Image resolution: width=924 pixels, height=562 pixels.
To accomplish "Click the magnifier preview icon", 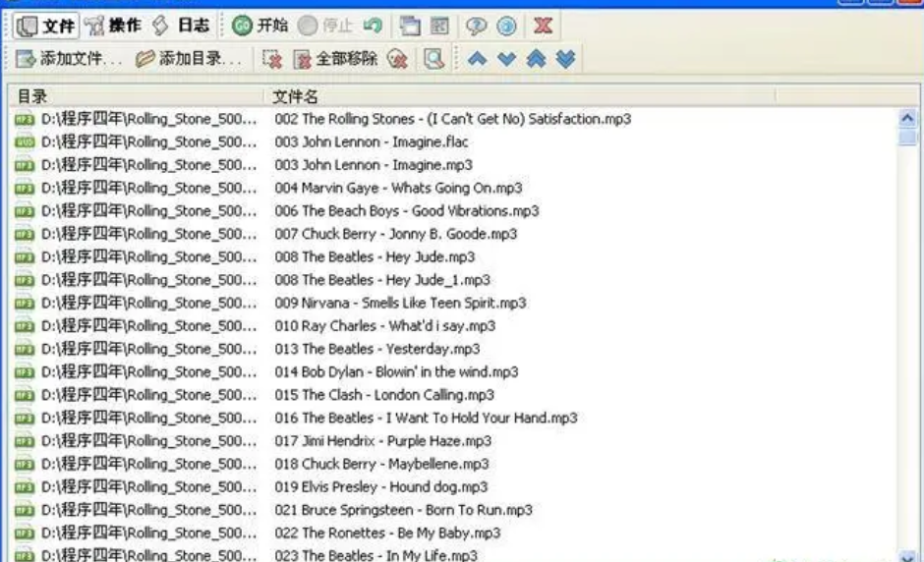I will (433, 59).
